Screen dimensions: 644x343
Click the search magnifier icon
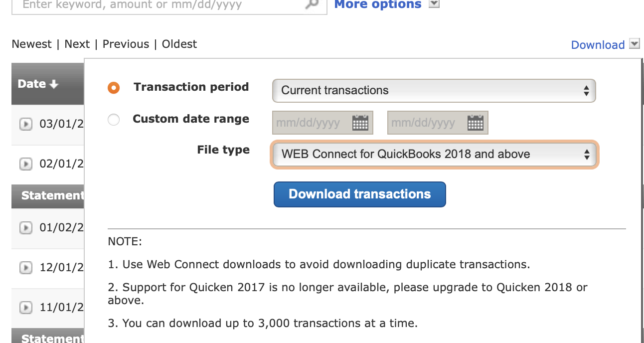coord(312,4)
